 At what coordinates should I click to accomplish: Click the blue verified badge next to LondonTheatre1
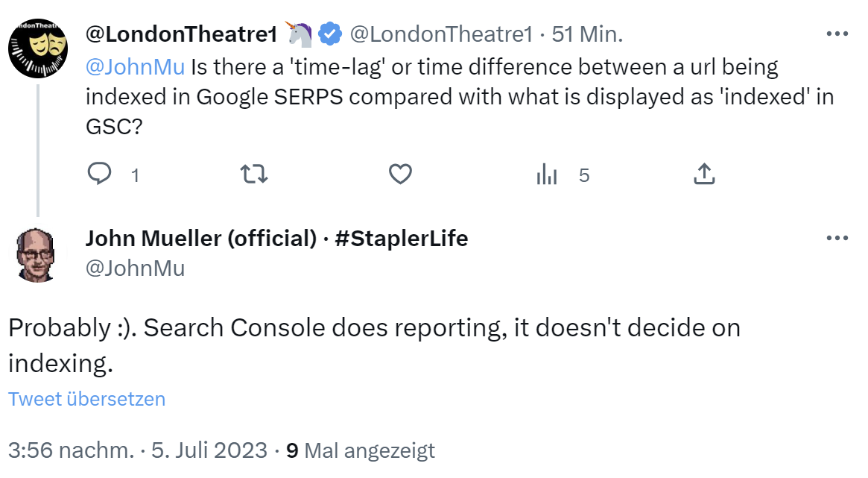327,33
